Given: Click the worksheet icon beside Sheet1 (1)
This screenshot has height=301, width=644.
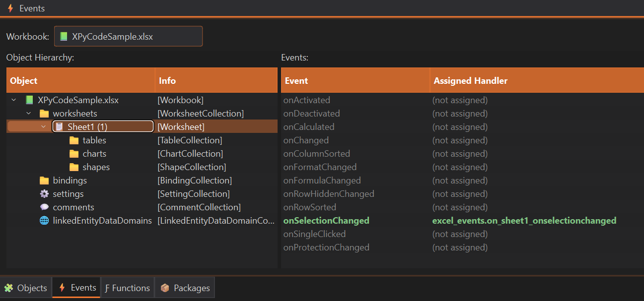Looking at the screenshot, I should pos(59,127).
